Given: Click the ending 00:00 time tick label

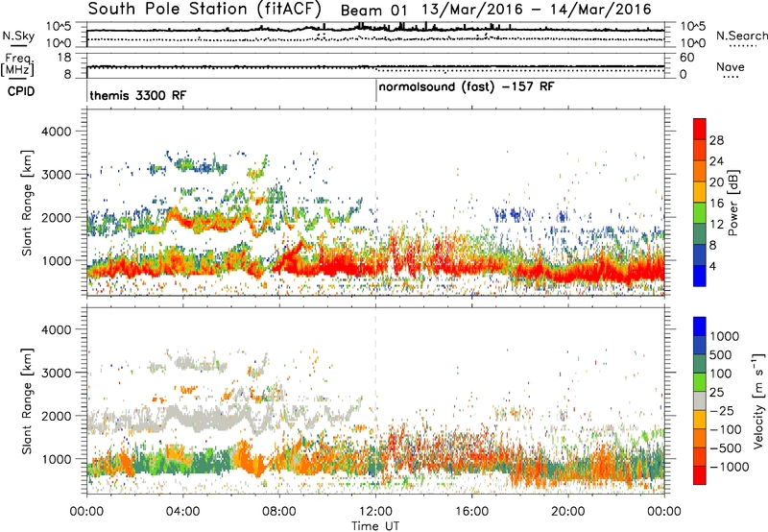Looking at the screenshot, I should 664,512.
